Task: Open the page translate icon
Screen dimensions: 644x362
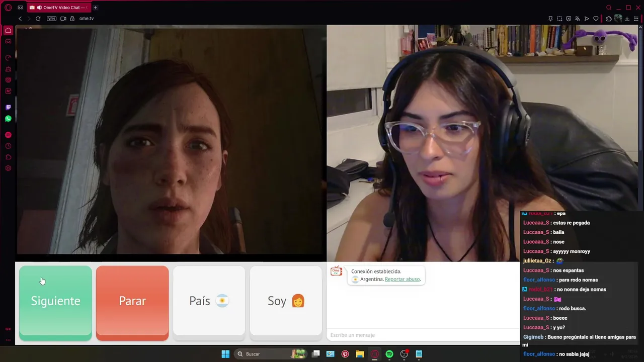Action: click(x=578, y=19)
